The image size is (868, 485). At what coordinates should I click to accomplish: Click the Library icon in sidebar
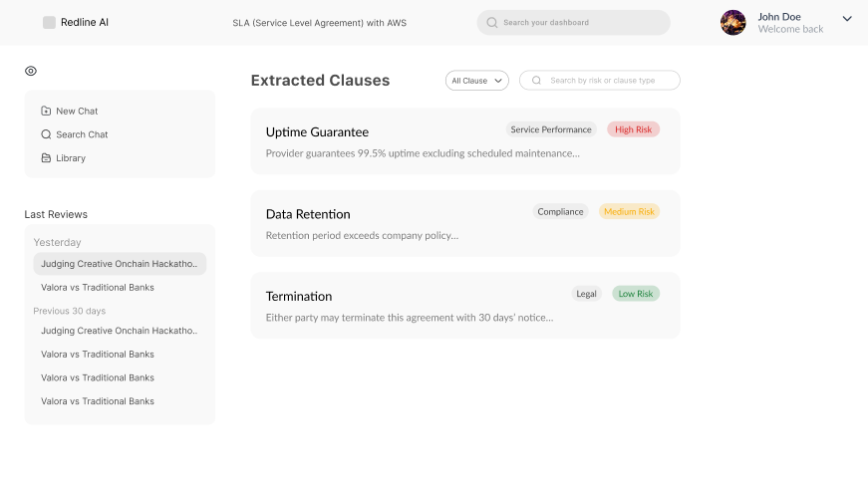coord(46,158)
